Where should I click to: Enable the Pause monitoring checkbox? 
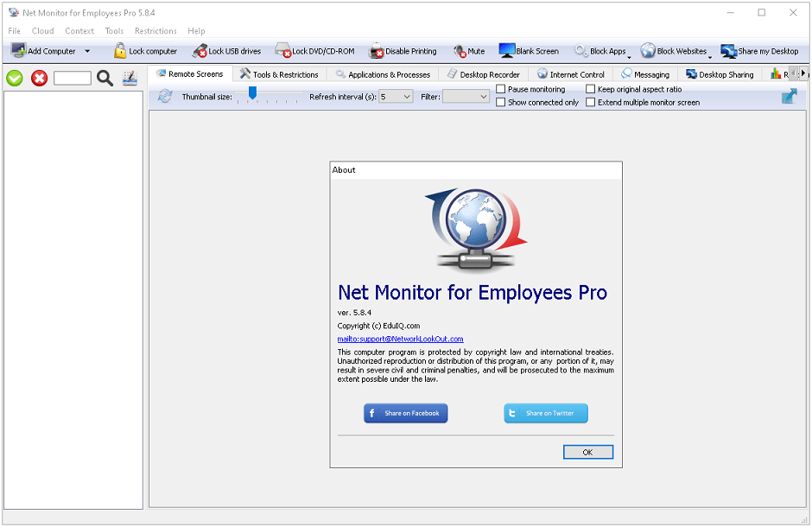pyautogui.click(x=501, y=89)
